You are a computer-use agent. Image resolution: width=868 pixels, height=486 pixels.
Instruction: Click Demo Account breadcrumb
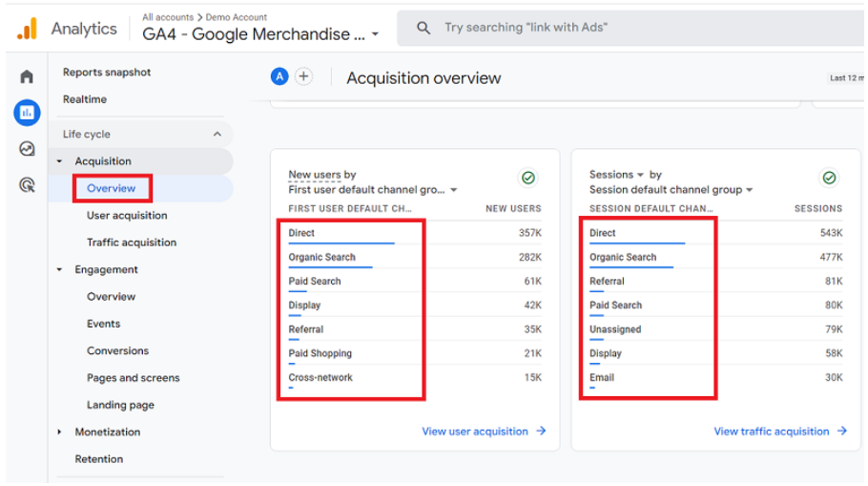pyautogui.click(x=237, y=17)
